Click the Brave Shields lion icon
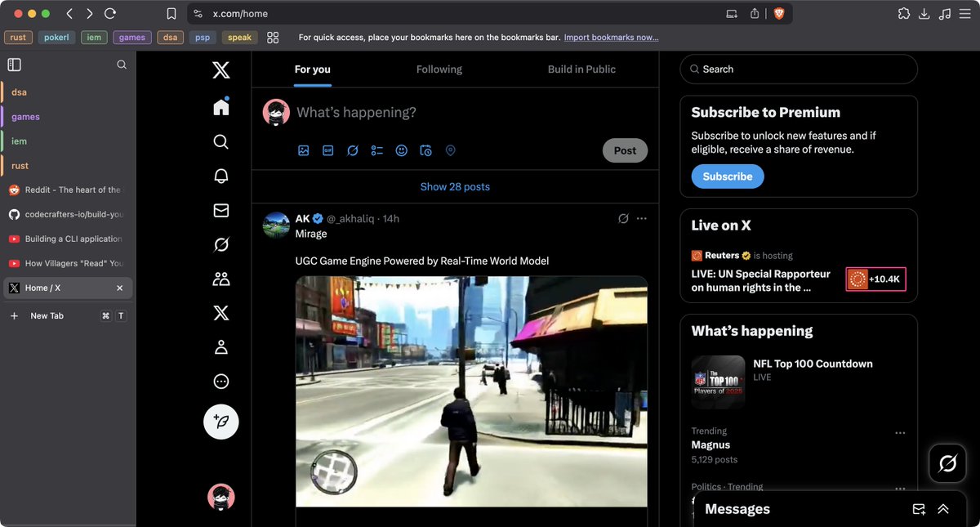 pos(778,13)
